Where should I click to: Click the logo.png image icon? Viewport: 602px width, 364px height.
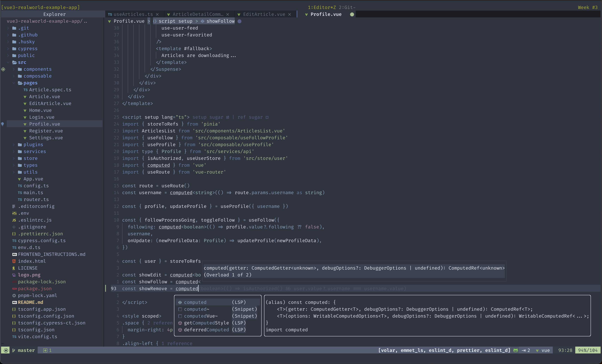(x=14, y=275)
